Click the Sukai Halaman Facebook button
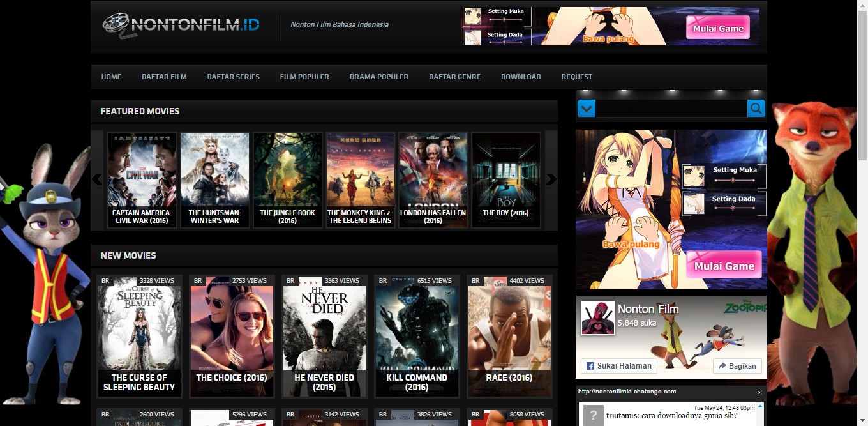Image resolution: width=868 pixels, height=426 pixels. point(618,366)
